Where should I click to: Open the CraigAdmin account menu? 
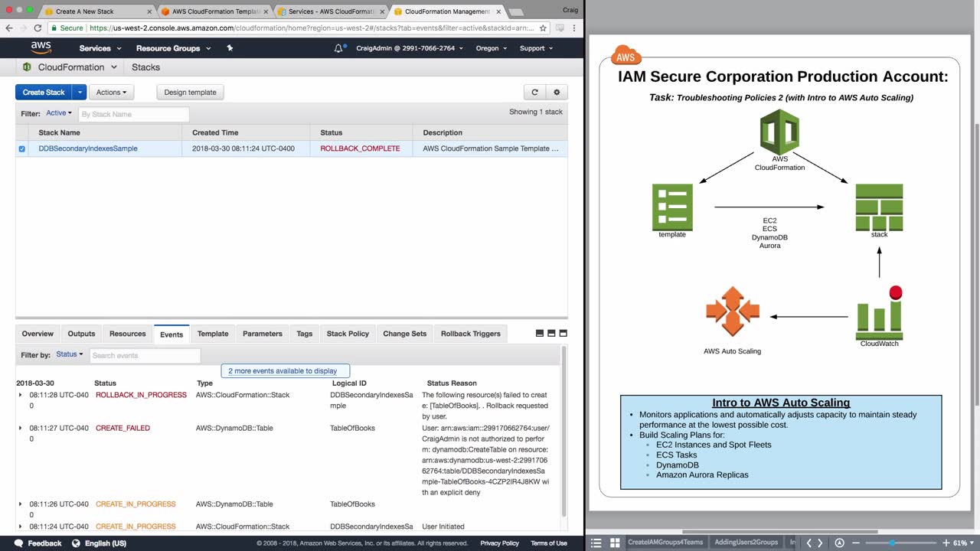tap(409, 48)
